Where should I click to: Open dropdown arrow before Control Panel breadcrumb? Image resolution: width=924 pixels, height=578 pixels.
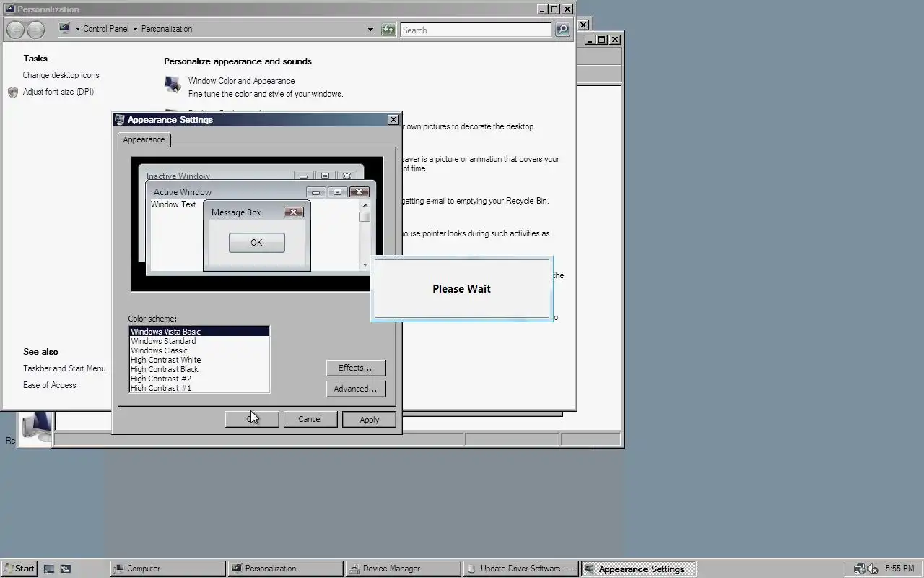tap(77, 30)
